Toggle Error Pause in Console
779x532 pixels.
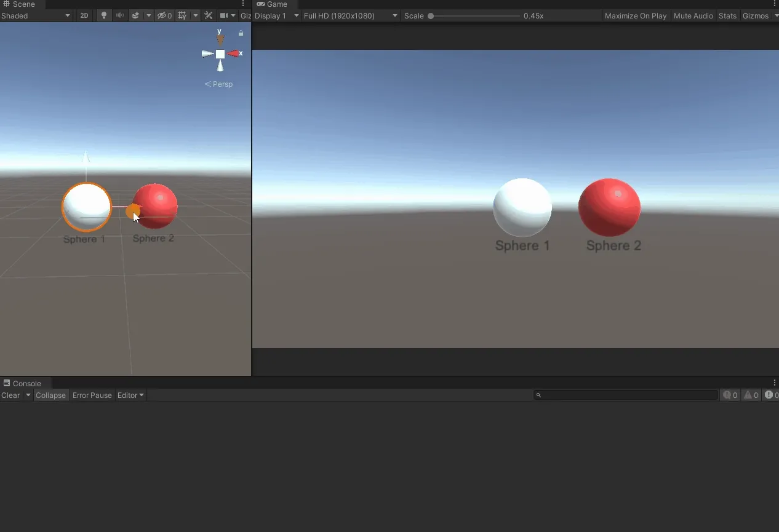click(x=92, y=395)
